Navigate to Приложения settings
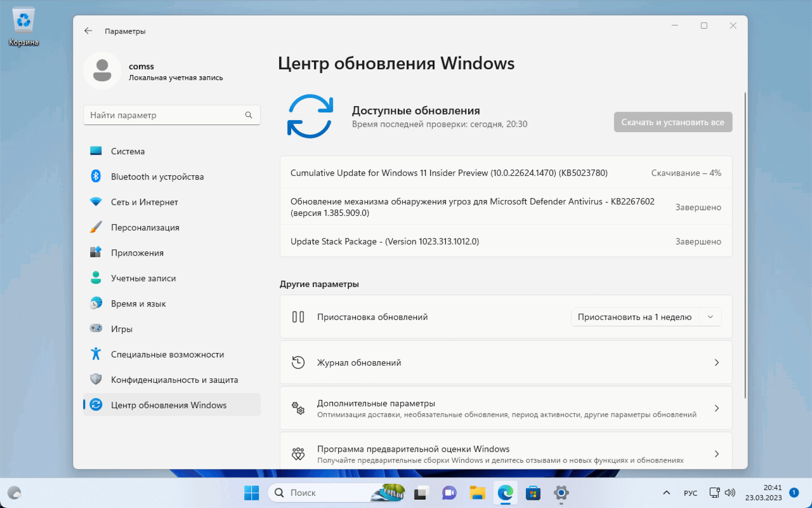This screenshot has width=812, height=508. coord(172,253)
